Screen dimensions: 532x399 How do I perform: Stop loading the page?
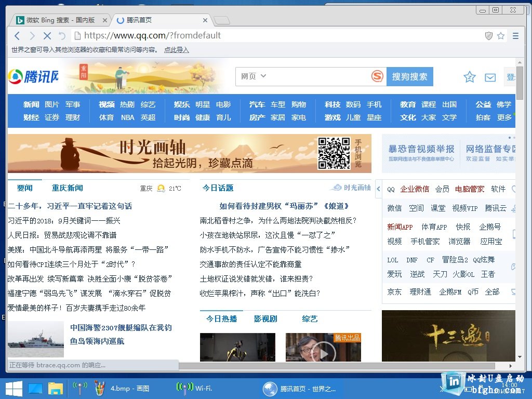coord(47,36)
